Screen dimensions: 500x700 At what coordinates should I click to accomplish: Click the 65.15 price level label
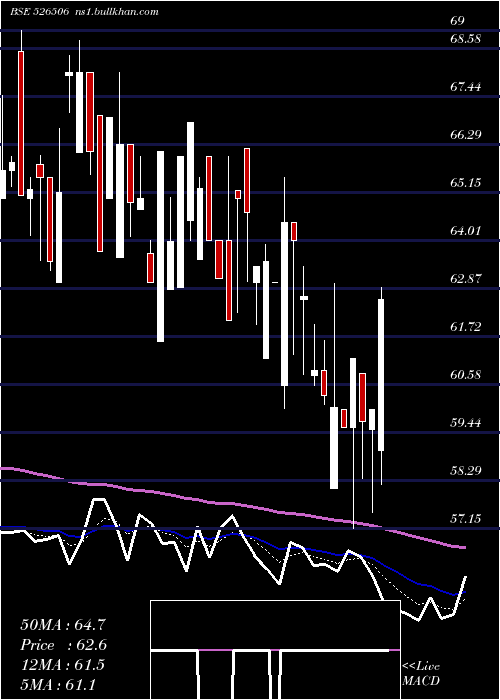point(466,183)
